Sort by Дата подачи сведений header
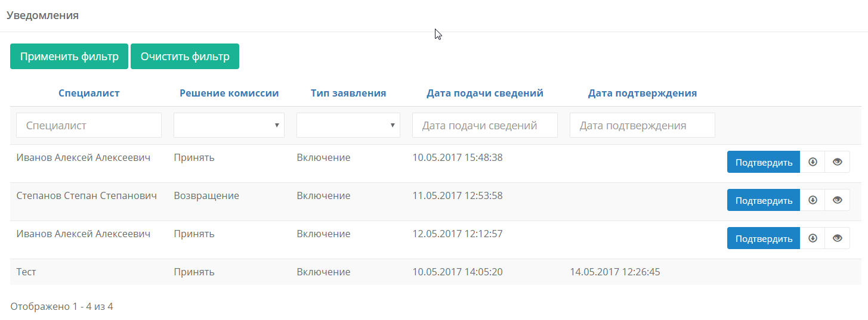This screenshot has width=868, height=320. click(x=485, y=93)
